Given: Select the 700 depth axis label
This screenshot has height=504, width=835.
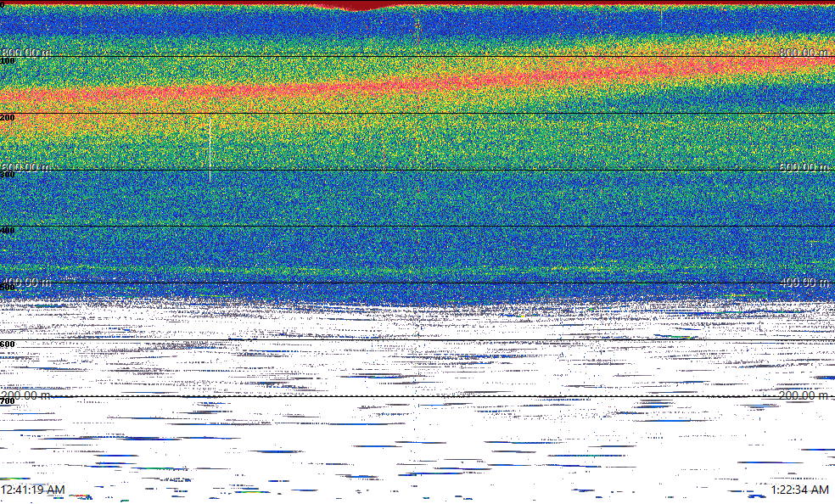Looking at the screenshot, I should pos(8,401).
